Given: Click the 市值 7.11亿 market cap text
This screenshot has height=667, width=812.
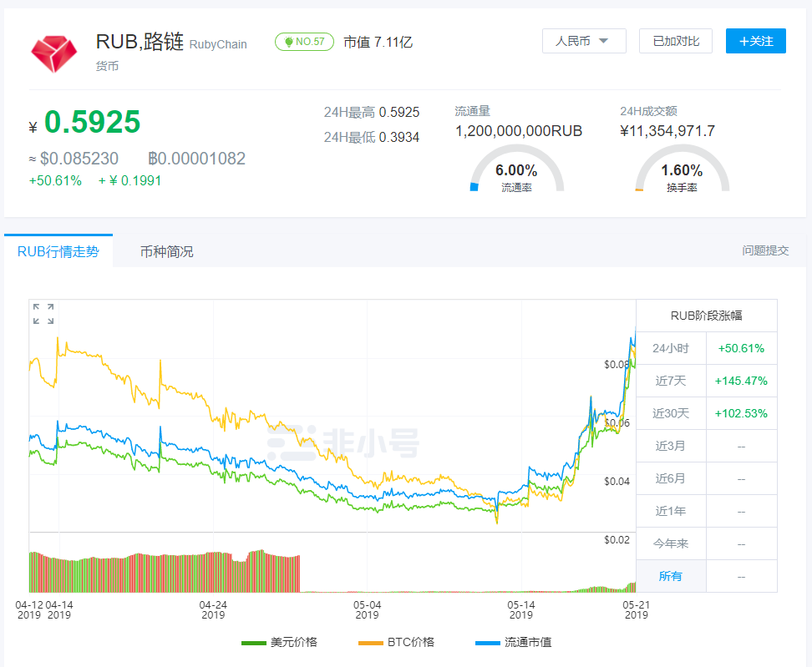Looking at the screenshot, I should [378, 42].
